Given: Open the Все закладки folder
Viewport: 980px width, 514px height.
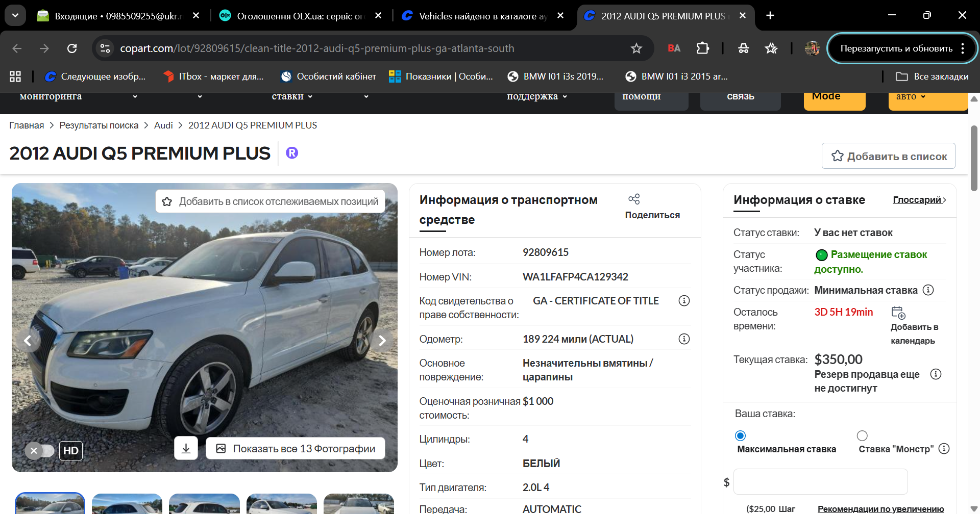Looking at the screenshot, I should point(932,76).
